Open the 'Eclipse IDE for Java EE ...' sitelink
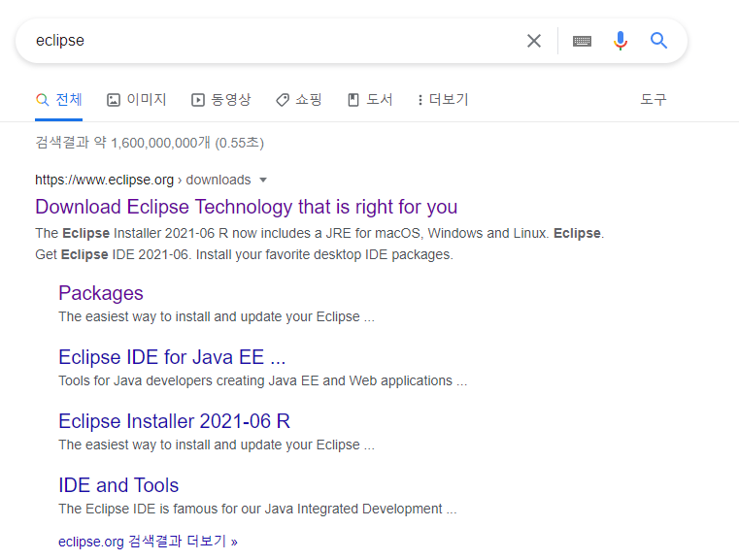 tap(172, 357)
